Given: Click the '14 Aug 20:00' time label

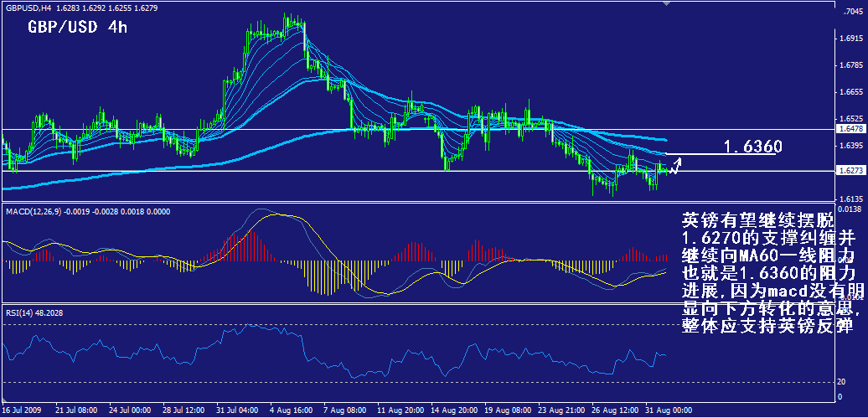Looking at the screenshot, I should (452, 410).
